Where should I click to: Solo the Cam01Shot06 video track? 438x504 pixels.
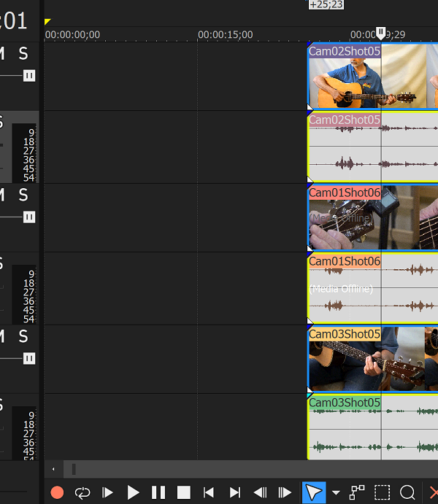(23, 195)
